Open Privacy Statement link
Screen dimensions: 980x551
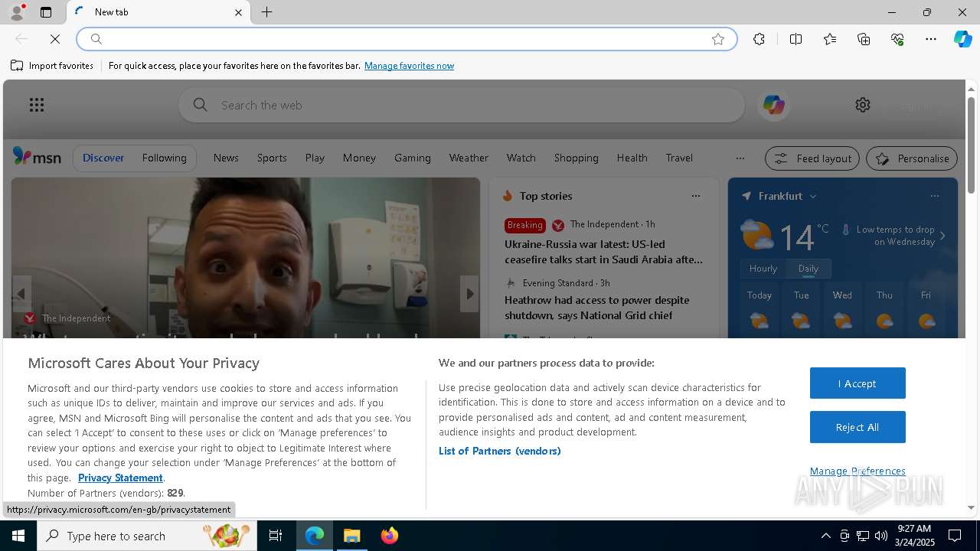tap(120, 478)
